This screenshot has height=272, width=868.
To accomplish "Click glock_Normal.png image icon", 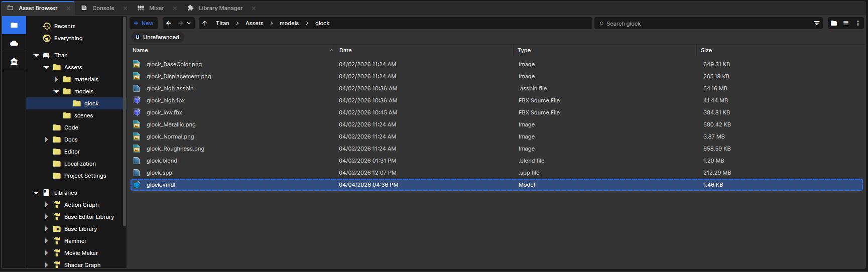I will point(137,137).
